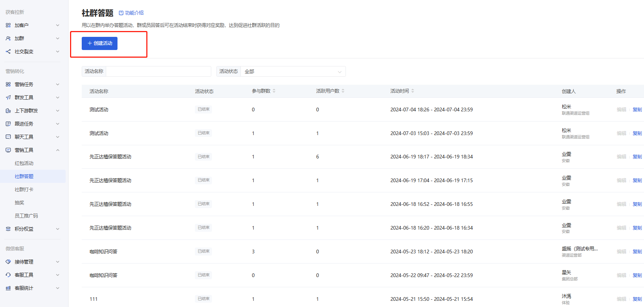Click the 跟进任务 list icon

[8, 124]
